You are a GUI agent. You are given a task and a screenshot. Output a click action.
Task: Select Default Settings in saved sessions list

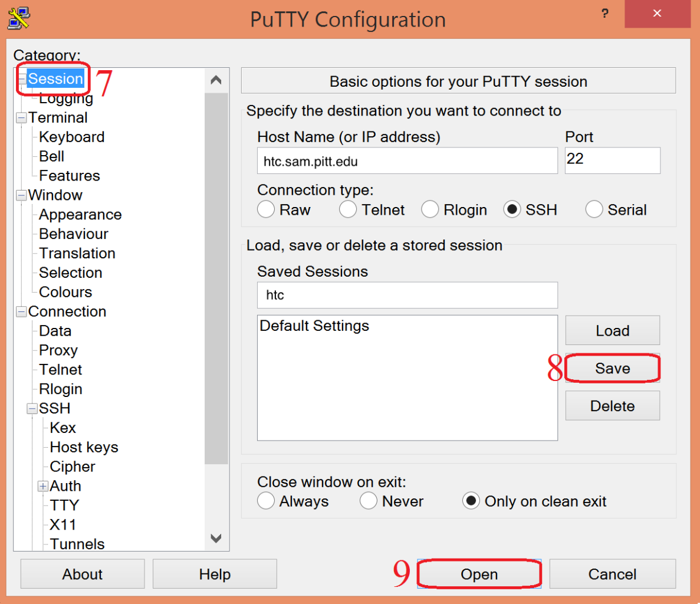coord(314,326)
